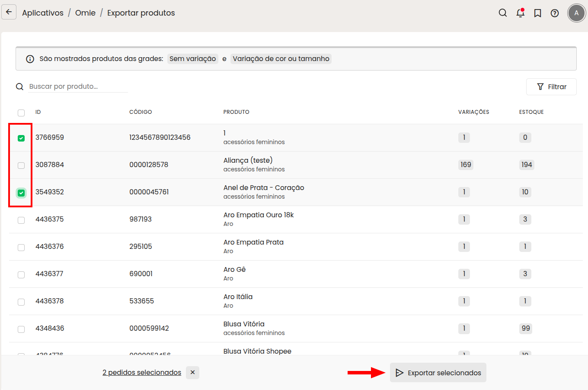
Task: Open the Filtrar filter options
Action: pyautogui.click(x=551, y=87)
